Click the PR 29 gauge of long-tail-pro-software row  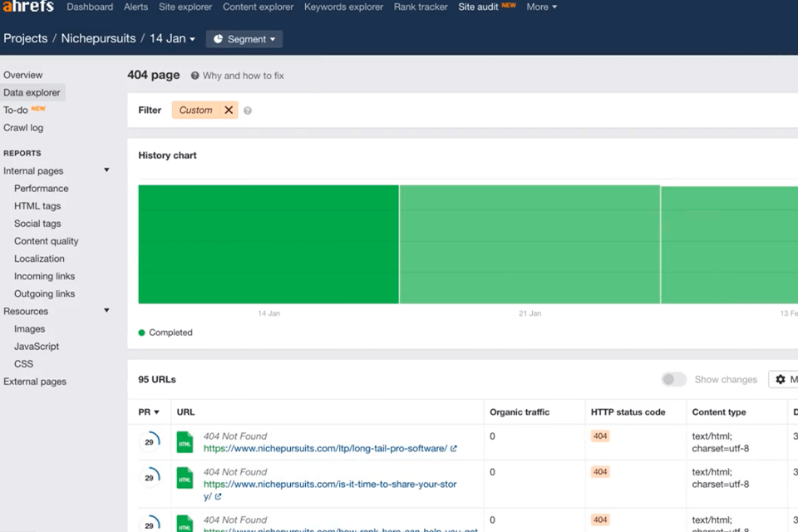tap(150, 441)
